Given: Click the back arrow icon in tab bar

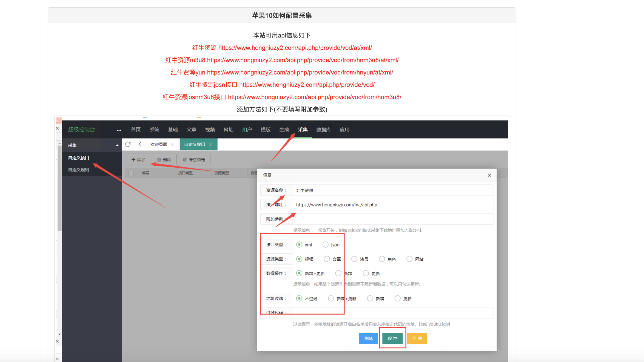Looking at the screenshot, I should [x=140, y=144].
